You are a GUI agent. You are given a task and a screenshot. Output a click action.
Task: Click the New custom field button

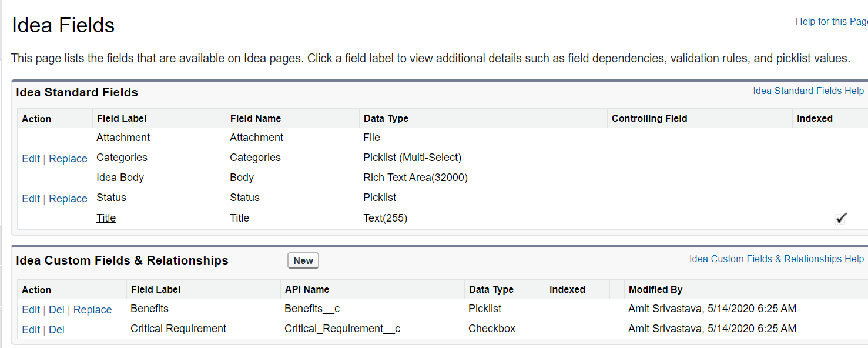(x=303, y=261)
